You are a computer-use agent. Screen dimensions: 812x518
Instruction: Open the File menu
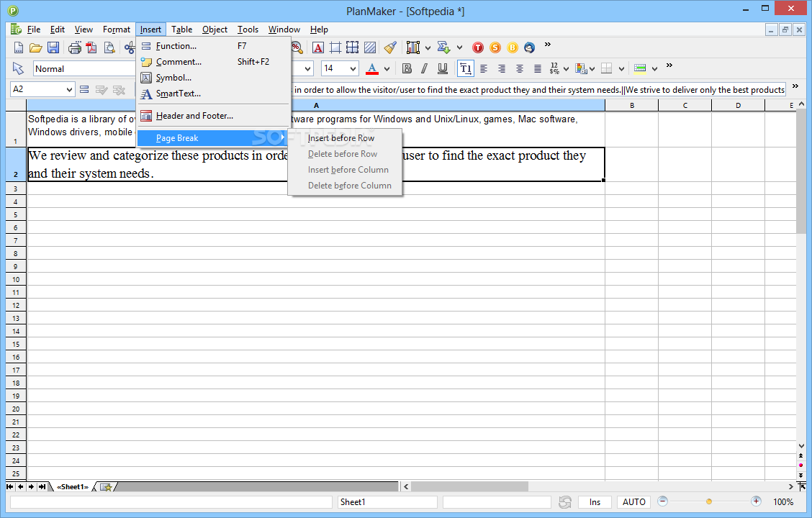tap(34, 29)
